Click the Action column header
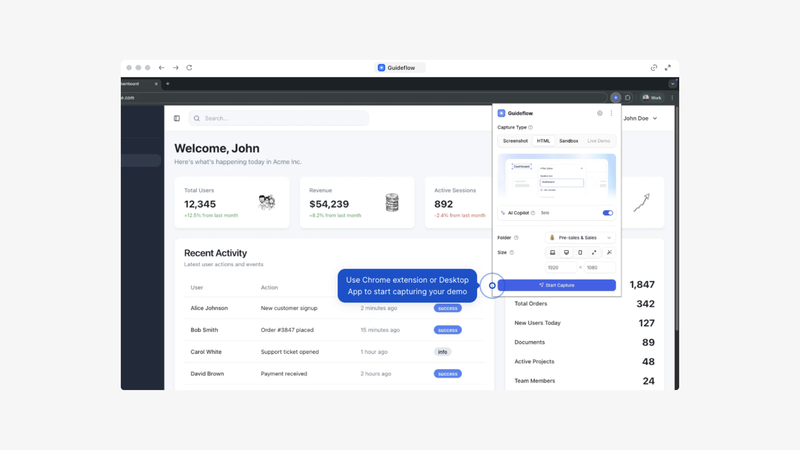The image size is (800, 450). pos(269,288)
